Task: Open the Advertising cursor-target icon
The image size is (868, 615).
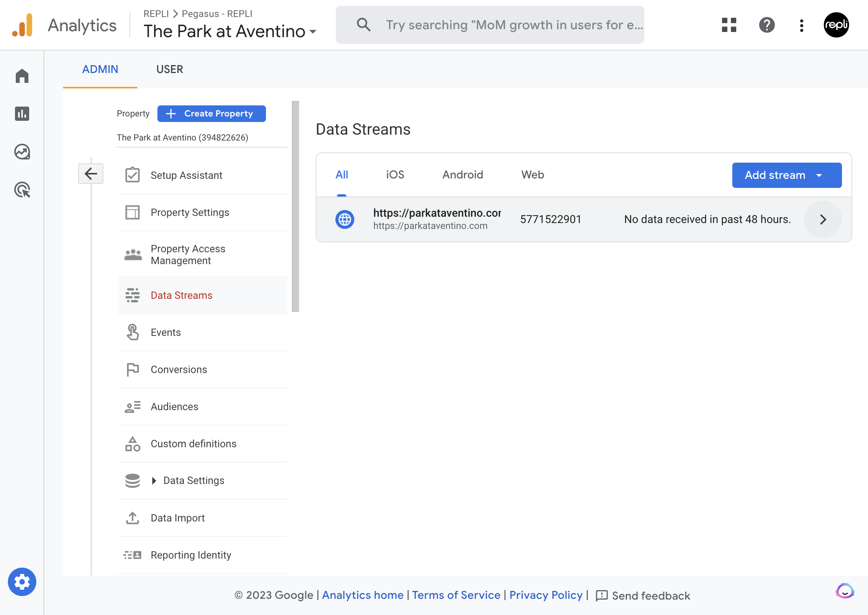Action: tap(22, 190)
